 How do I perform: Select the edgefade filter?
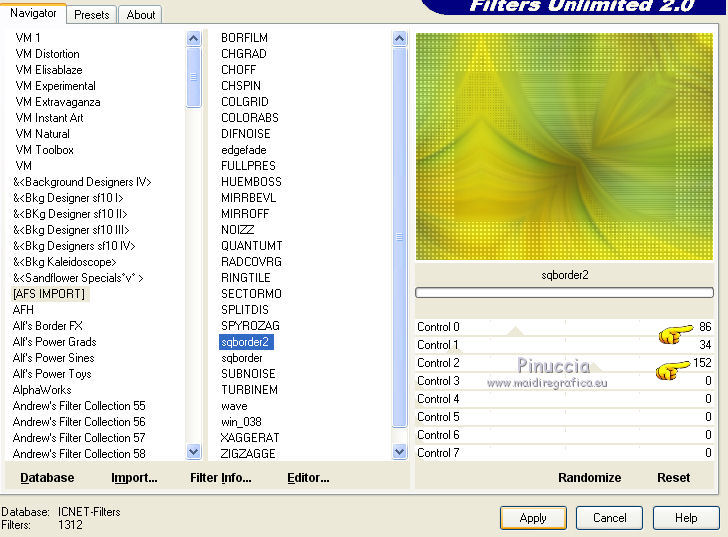[244, 150]
